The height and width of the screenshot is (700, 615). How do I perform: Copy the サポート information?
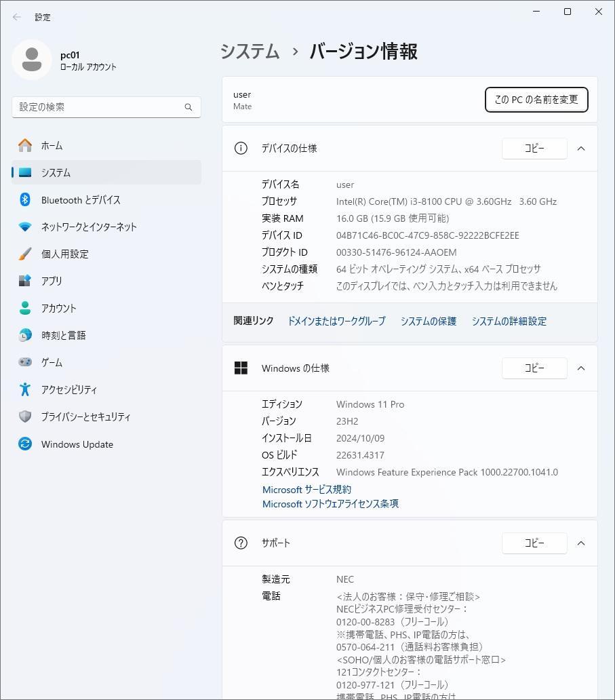(x=534, y=543)
